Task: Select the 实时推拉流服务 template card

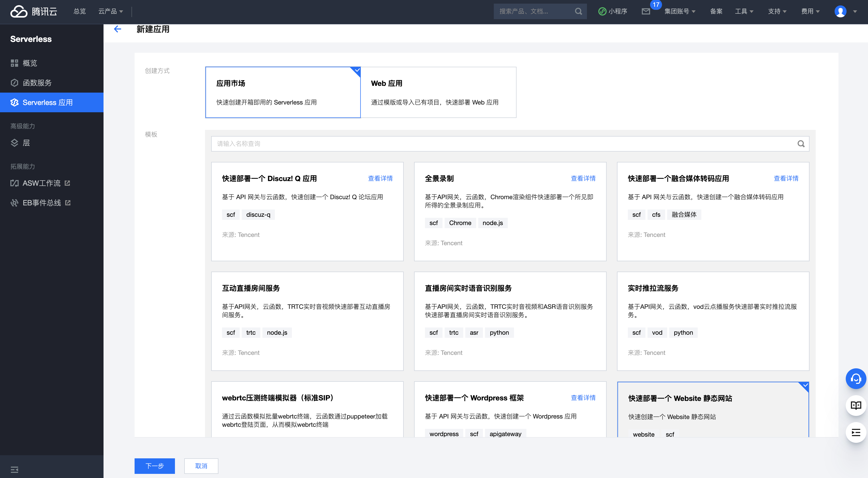Action: coord(713,321)
